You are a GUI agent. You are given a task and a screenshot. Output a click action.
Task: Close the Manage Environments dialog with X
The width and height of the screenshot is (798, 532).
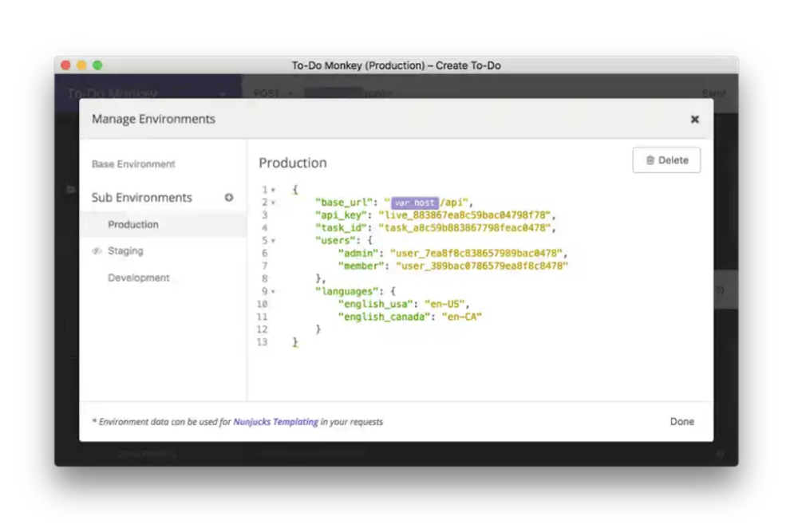(x=694, y=119)
